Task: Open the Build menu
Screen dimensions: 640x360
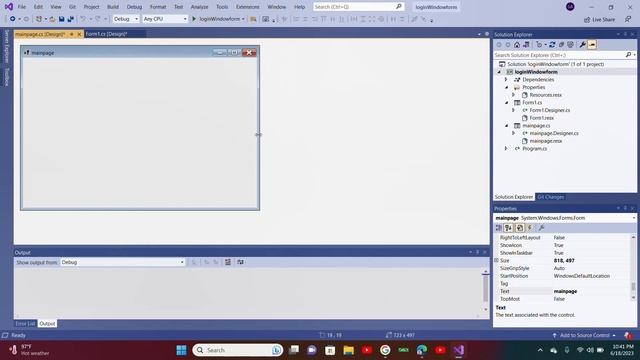Action: coord(113,7)
